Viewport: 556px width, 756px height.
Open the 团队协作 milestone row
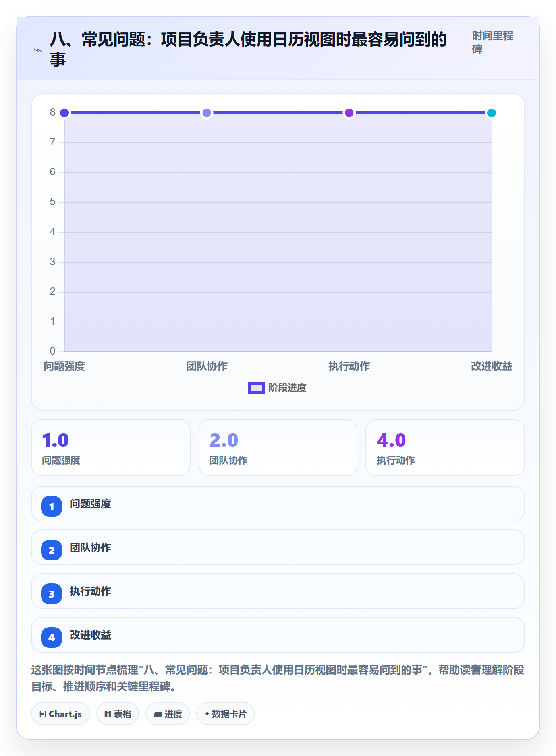click(x=278, y=547)
